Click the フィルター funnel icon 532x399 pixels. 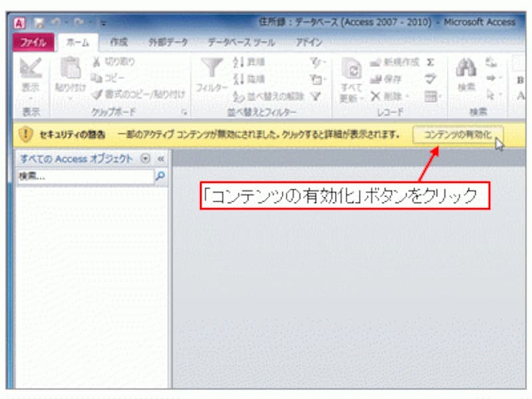(x=211, y=67)
